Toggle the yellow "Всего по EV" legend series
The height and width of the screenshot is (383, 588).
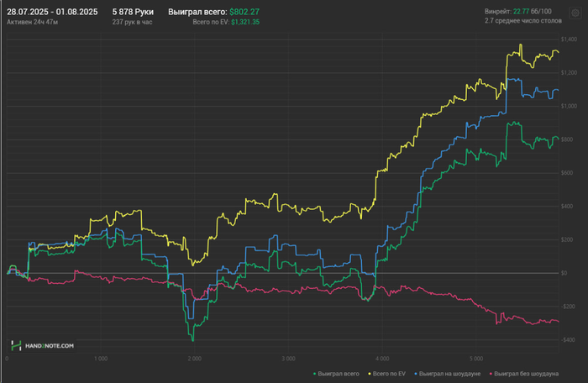tap(387, 374)
